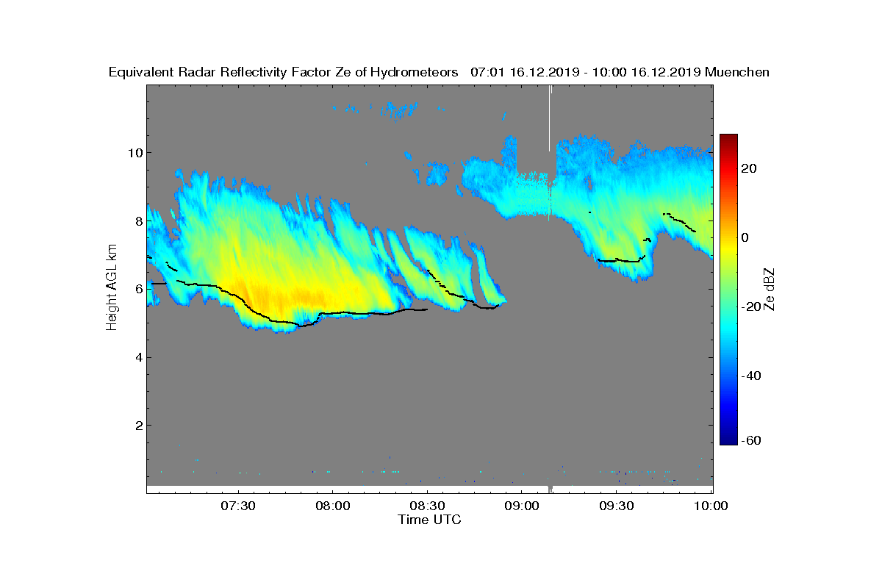The height and width of the screenshot is (588, 882).
Task: Click the height tick label '6'
Action: point(138,290)
